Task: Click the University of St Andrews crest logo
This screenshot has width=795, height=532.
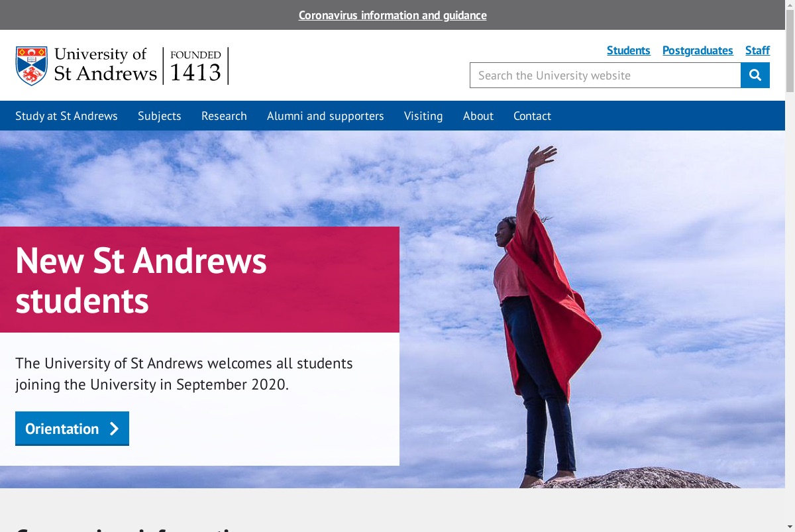Action: pyautogui.click(x=32, y=66)
